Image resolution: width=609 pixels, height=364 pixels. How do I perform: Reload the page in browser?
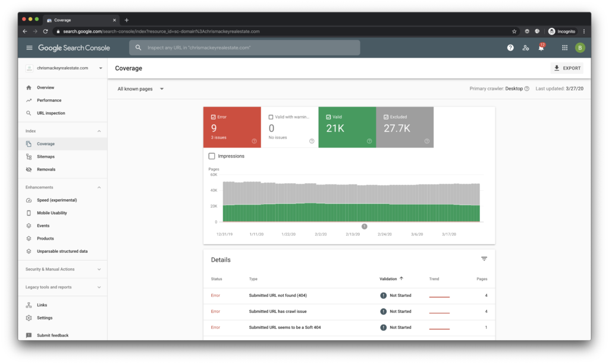point(45,32)
